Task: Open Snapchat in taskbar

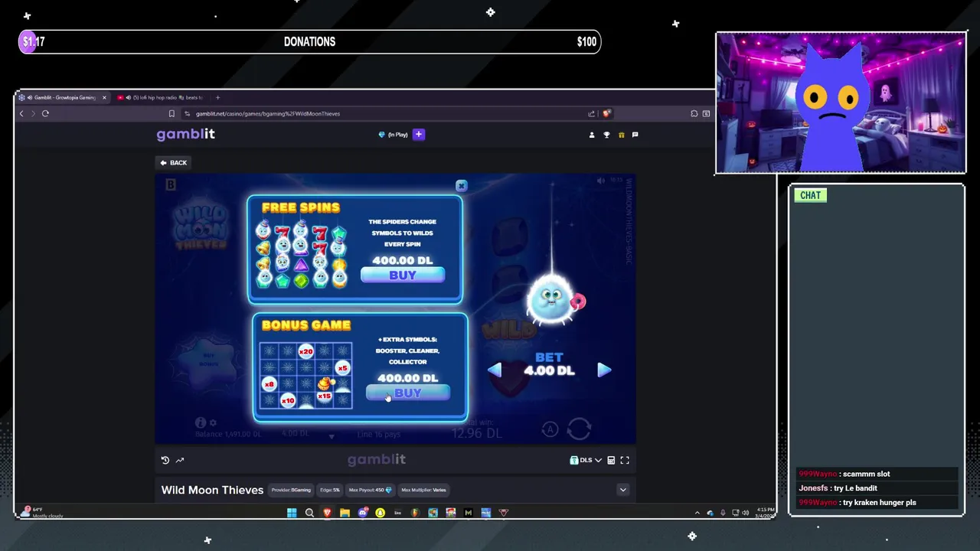Action: coord(380,513)
